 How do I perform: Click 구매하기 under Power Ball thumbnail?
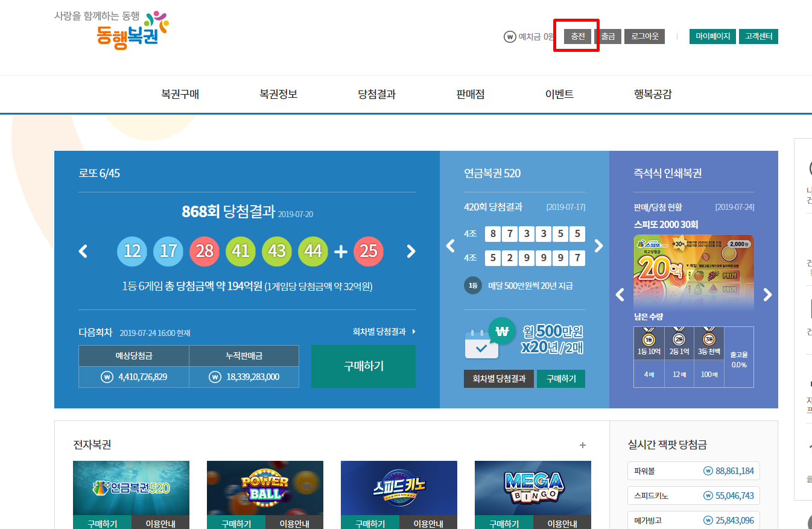(236, 523)
